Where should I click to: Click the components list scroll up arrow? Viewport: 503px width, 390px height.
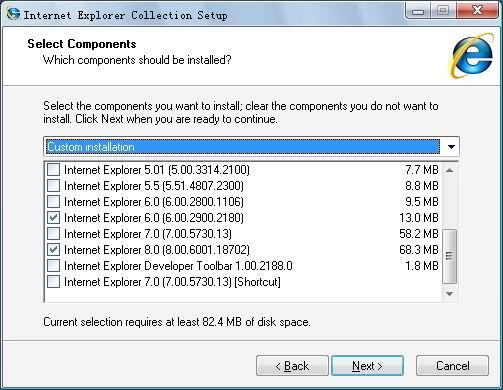pos(449,170)
